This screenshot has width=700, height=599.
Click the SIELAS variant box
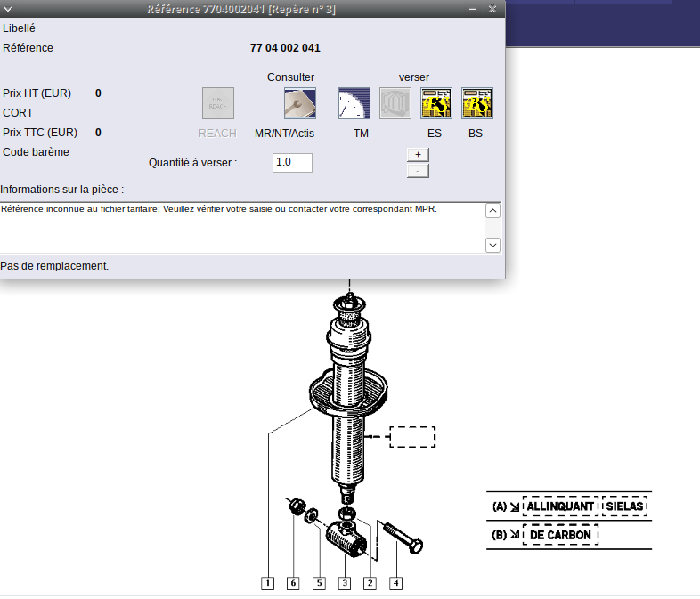point(624,506)
